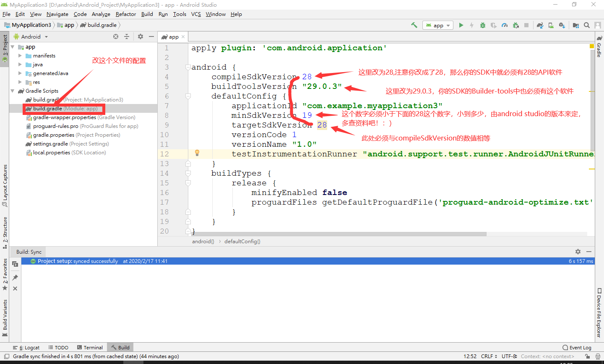Toggle the Pin Tab icon in Build panel
This screenshot has width=604, height=364.
[15, 278]
